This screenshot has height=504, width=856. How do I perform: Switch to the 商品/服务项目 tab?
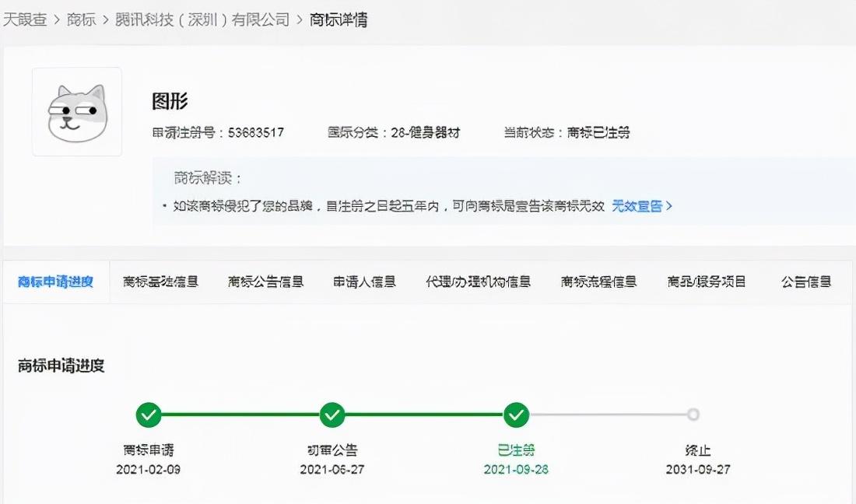pos(704,281)
